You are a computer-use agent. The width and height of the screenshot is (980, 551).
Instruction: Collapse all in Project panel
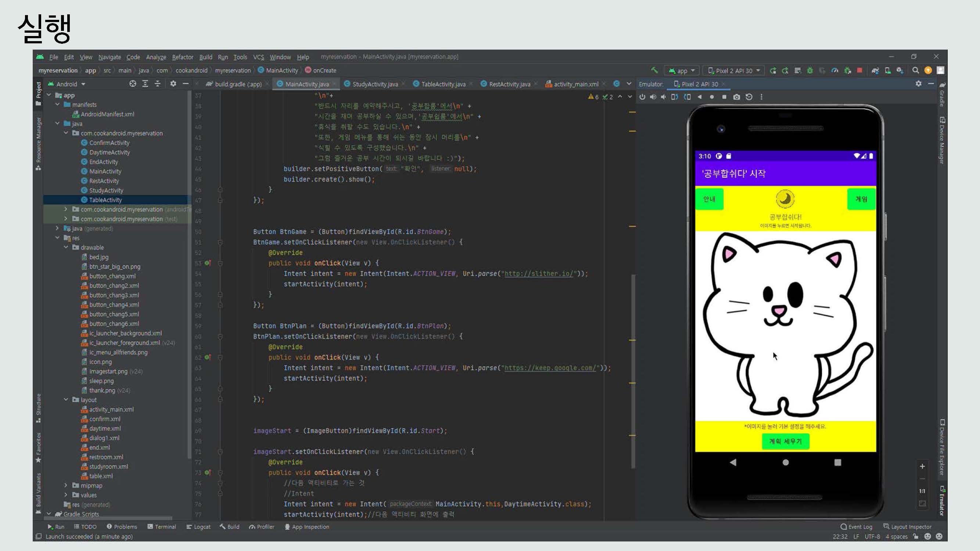coord(158,84)
